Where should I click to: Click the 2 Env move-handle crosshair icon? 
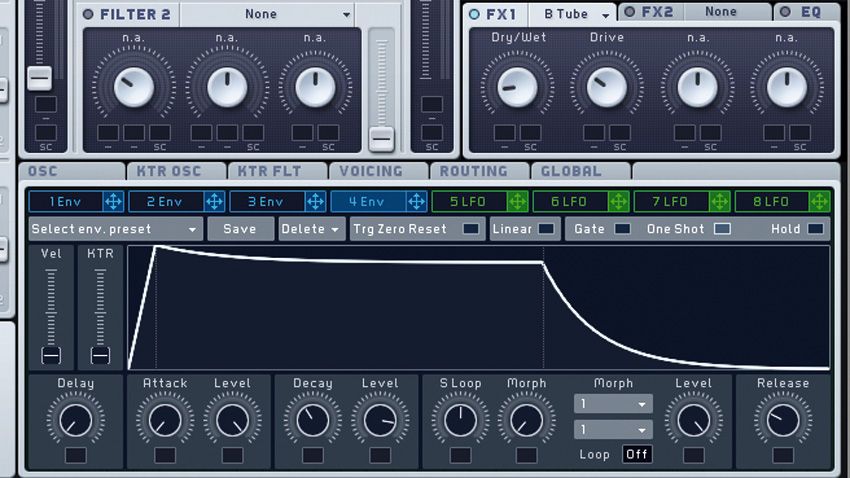[214, 202]
